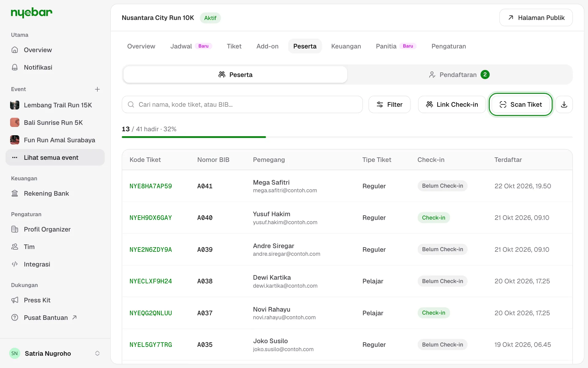Screen dimensions: 588x368
Task: Select the Peserta segment toggle
Action: pyautogui.click(x=235, y=75)
